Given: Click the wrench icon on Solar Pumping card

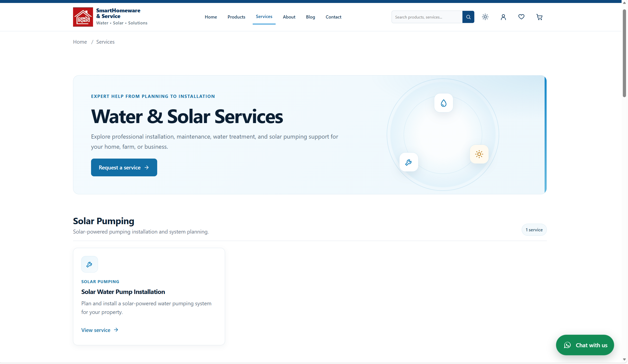Looking at the screenshot, I should click(90, 265).
